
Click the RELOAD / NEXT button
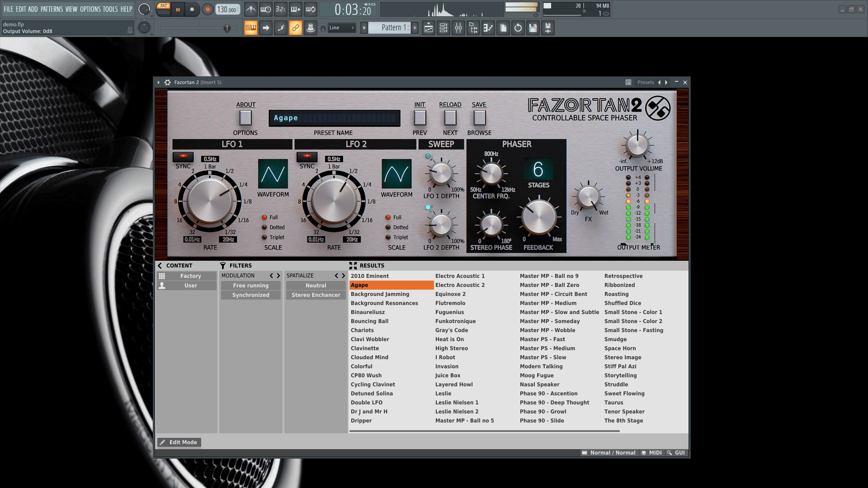pos(450,118)
